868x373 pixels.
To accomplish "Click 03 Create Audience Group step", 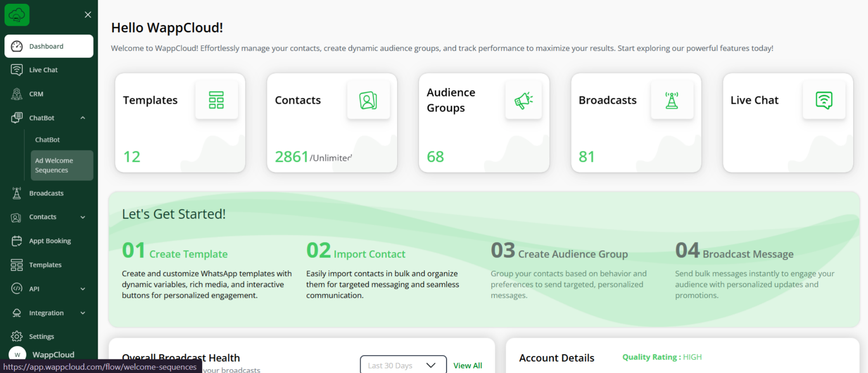I will [x=559, y=251].
